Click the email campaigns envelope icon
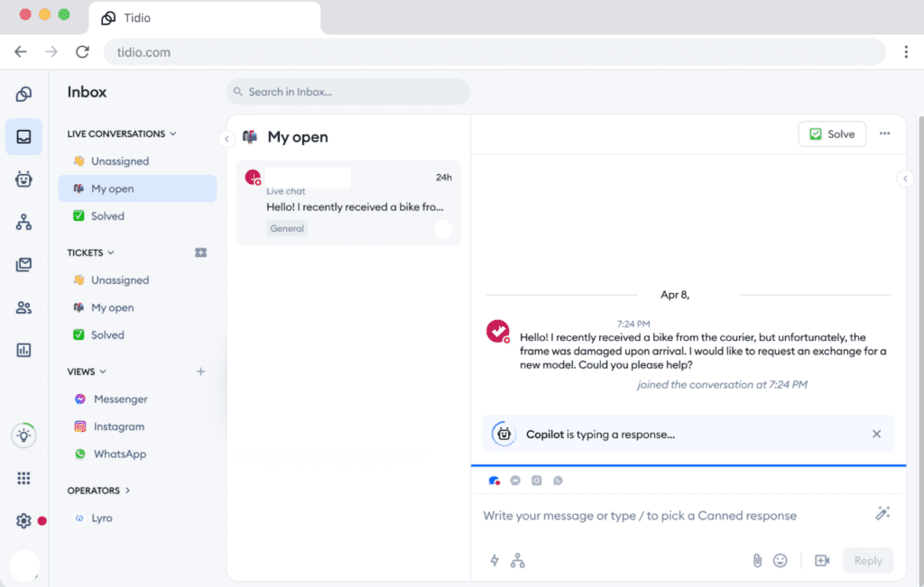924x587 pixels. coord(23,264)
